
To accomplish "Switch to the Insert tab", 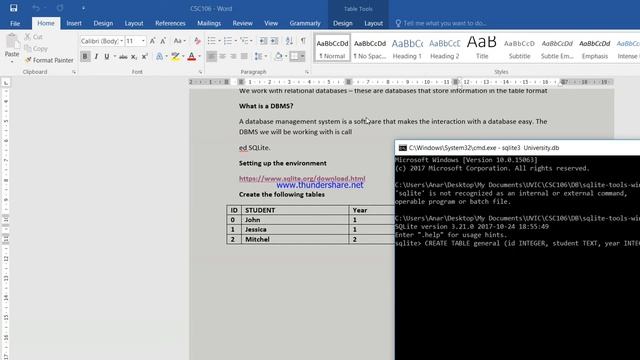I will click(x=74, y=23).
